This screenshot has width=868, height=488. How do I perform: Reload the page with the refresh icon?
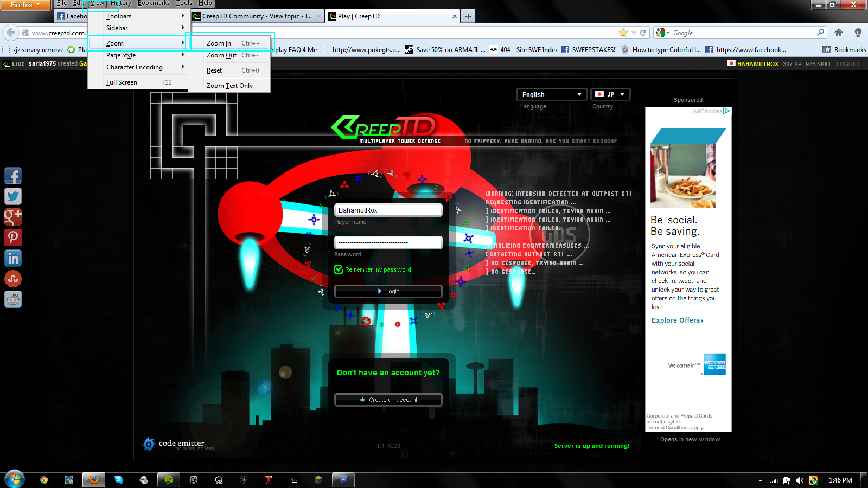pyautogui.click(x=643, y=33)
